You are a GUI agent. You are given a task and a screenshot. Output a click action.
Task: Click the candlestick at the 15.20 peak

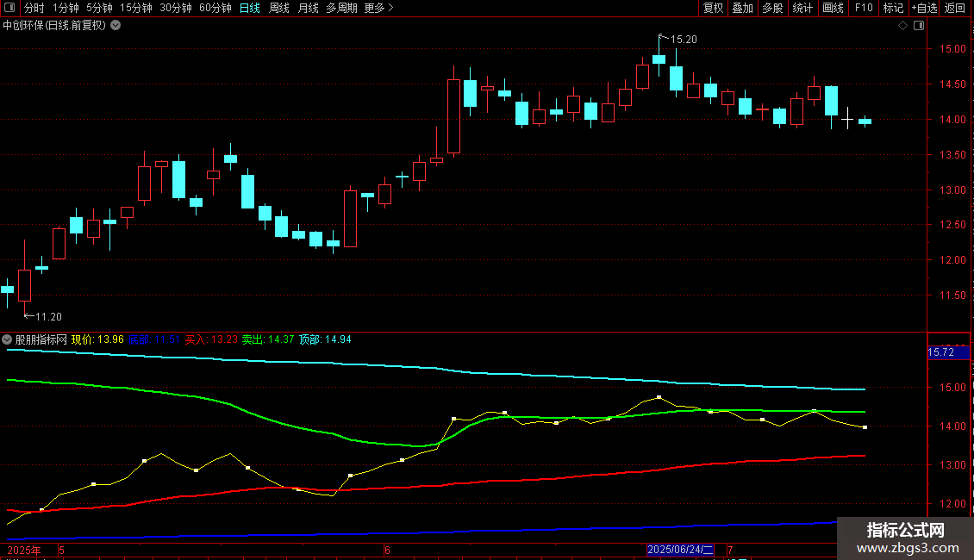point(659,57)
